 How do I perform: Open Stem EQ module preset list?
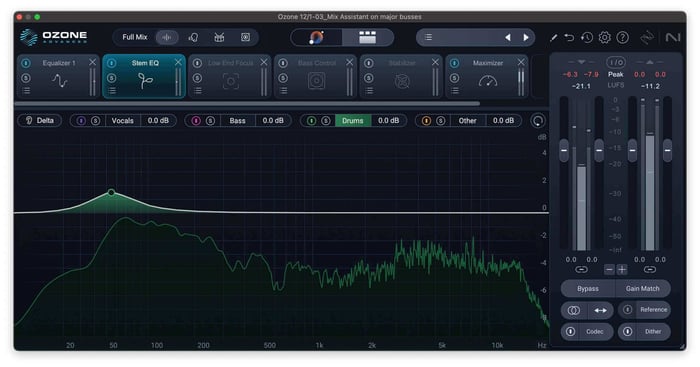(112, 91)
